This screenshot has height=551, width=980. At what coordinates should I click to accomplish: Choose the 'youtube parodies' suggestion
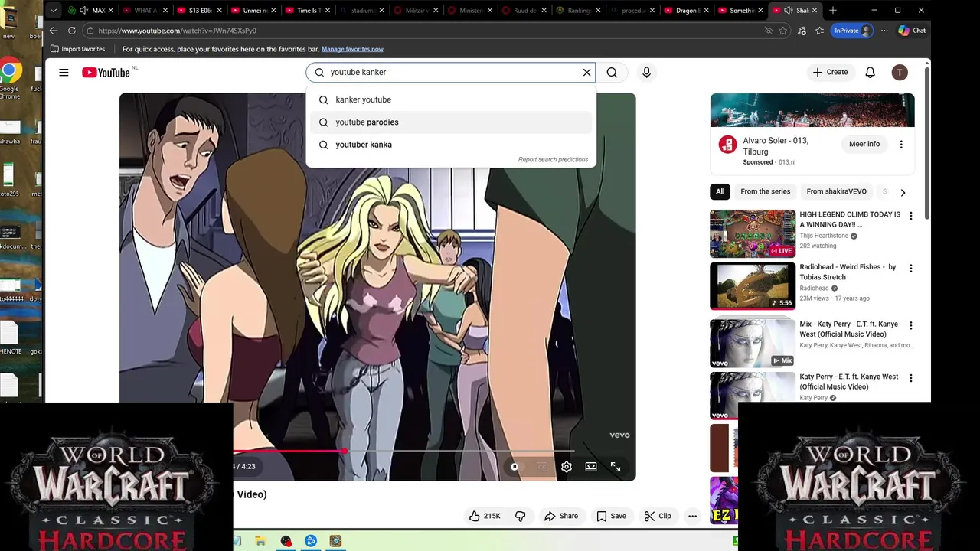point(451,122)
